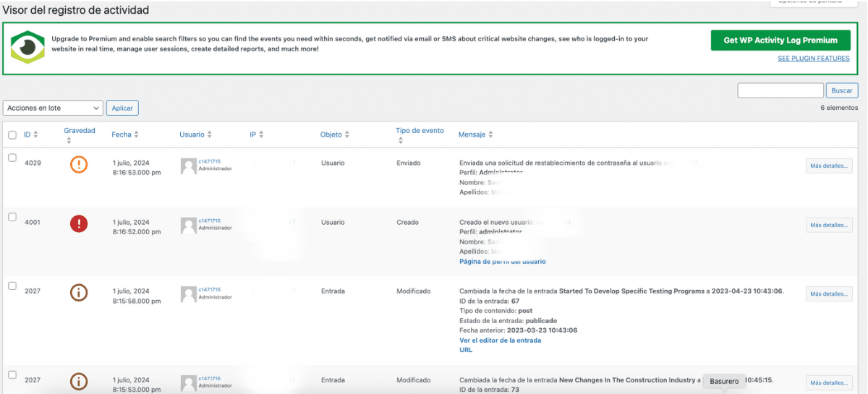Sort the table by Usuario column
Viewport: 868px width, 394px height.
tap(192, 134)
